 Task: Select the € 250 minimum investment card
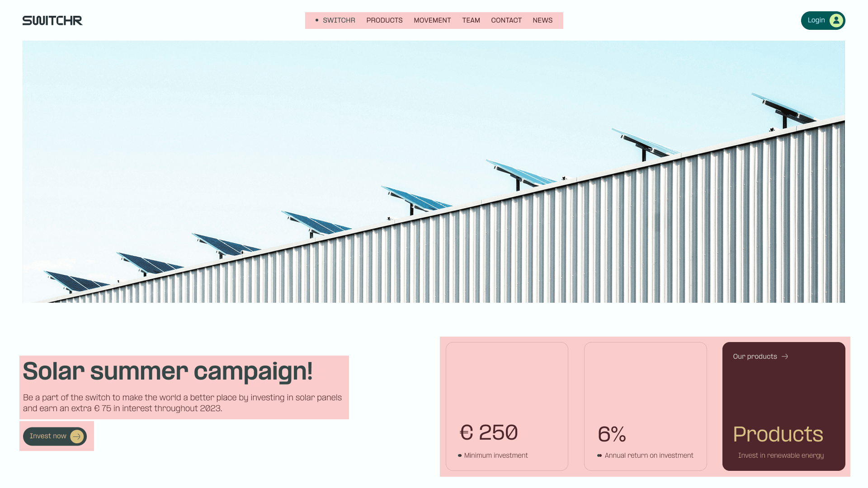[507, 406]
